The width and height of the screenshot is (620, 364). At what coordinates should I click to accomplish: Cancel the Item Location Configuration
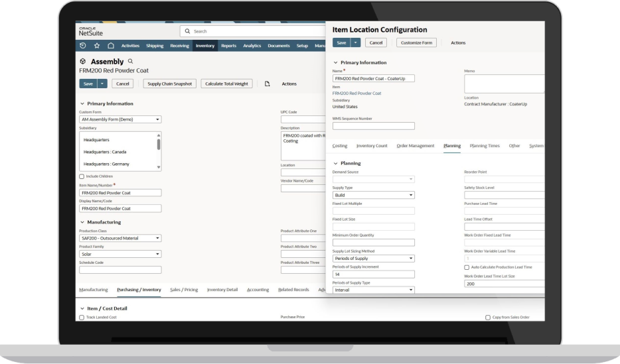376,42
